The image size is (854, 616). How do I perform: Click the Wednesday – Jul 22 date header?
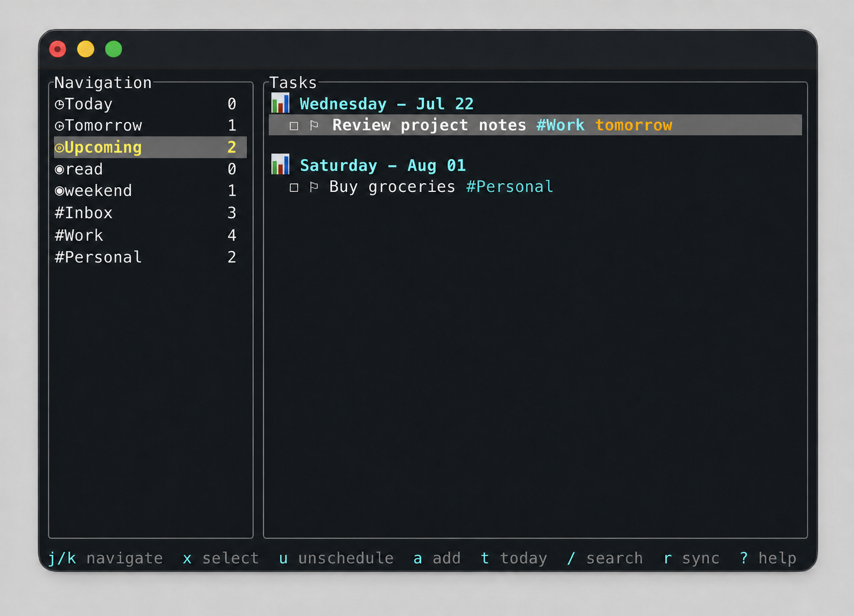coord(386,104)
